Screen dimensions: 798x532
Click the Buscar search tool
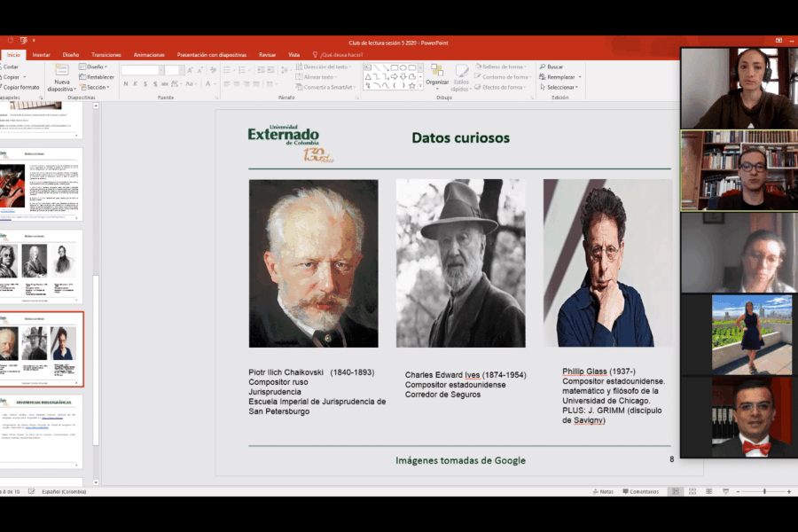coord(554,66)
